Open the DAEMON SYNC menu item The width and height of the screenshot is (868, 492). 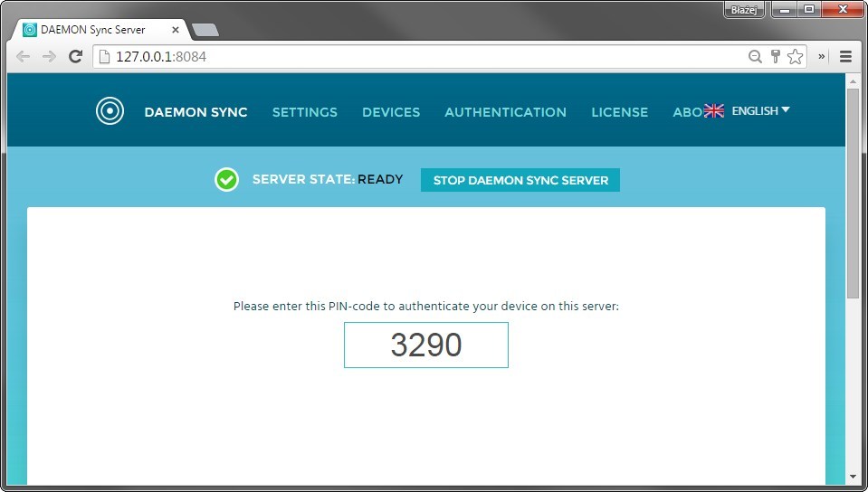click(x=196, y=112)
